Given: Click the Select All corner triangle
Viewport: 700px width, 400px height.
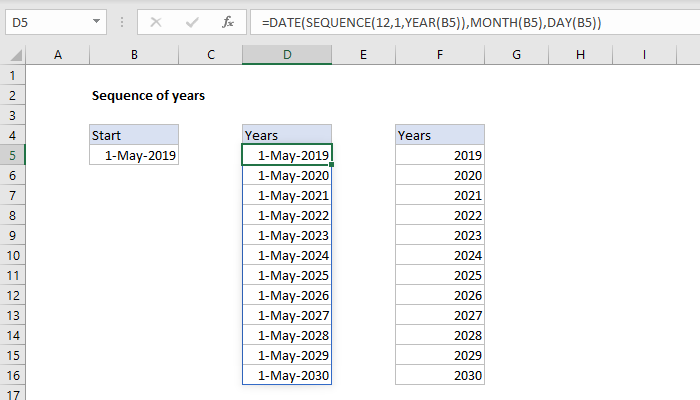Looking at the screenshot, I should [x=12, y=54].
